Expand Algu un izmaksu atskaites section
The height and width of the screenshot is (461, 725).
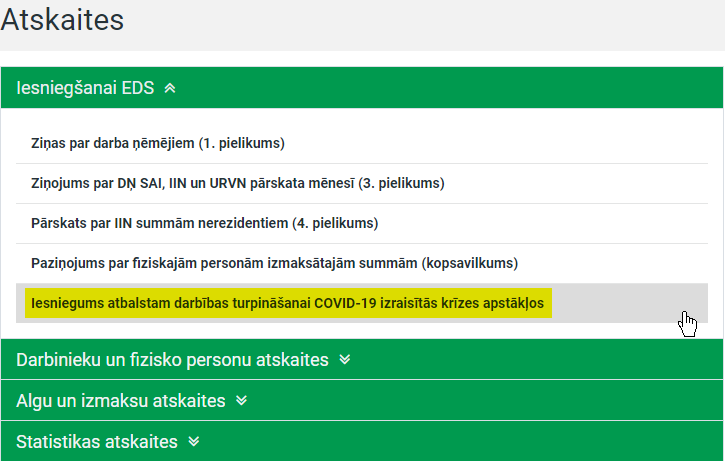pyautogui.click(x=362, y=400)
